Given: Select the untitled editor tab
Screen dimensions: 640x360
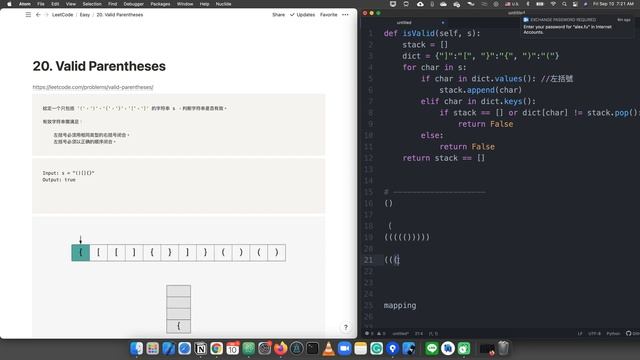Looking at the screenshot, I should 404,22.
